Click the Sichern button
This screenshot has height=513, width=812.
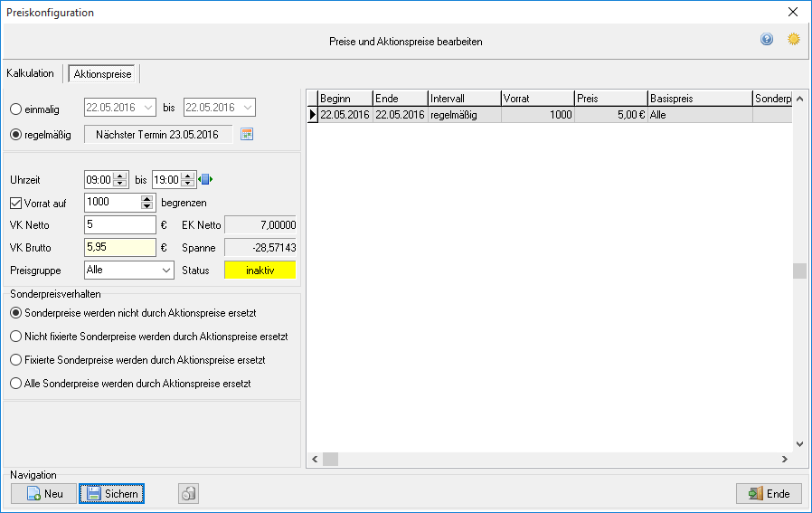[x=112, y=493]
